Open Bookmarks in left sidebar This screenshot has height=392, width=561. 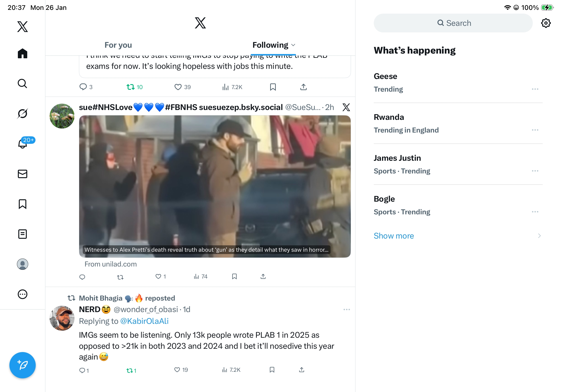coord(23,204)
